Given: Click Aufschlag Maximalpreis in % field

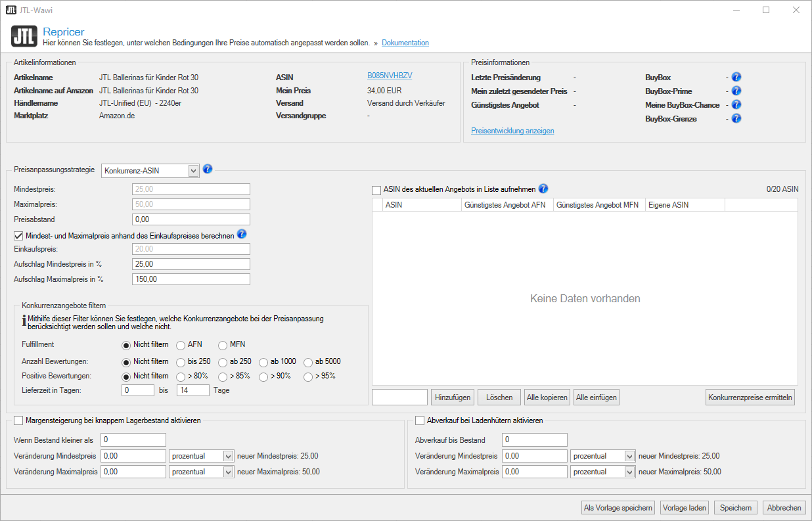Looking at the screenshot, I should tap(191, 279).
